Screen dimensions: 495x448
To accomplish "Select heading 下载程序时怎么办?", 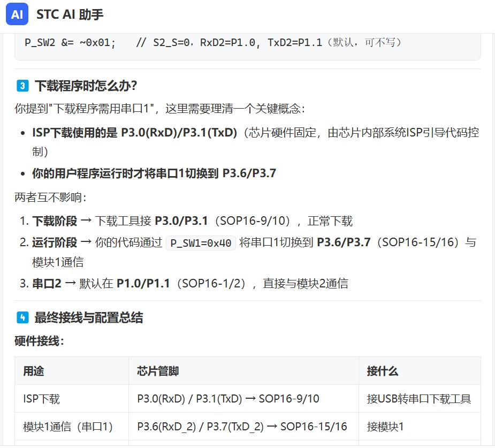I will pyautogui.click(x=86, y=86).
